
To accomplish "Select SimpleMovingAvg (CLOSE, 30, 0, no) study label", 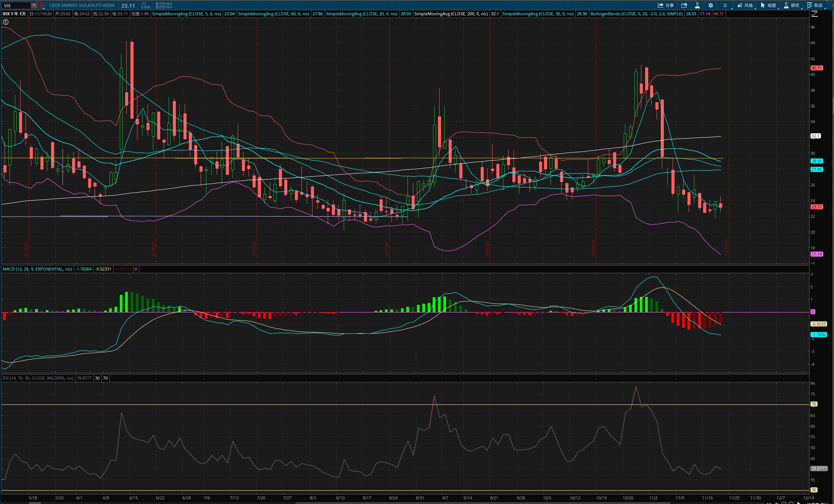I will pyautogui.click(x=538, y=14).
